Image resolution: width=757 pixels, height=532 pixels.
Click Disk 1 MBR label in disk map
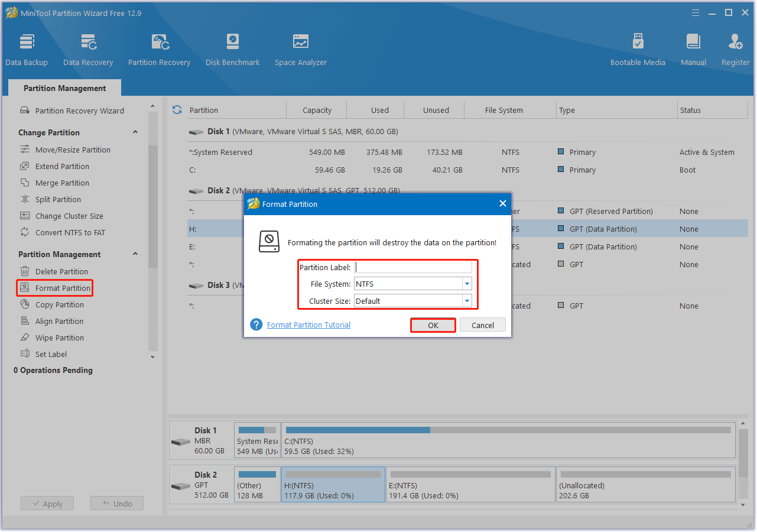pyautogui.click(x=200, y=440)
